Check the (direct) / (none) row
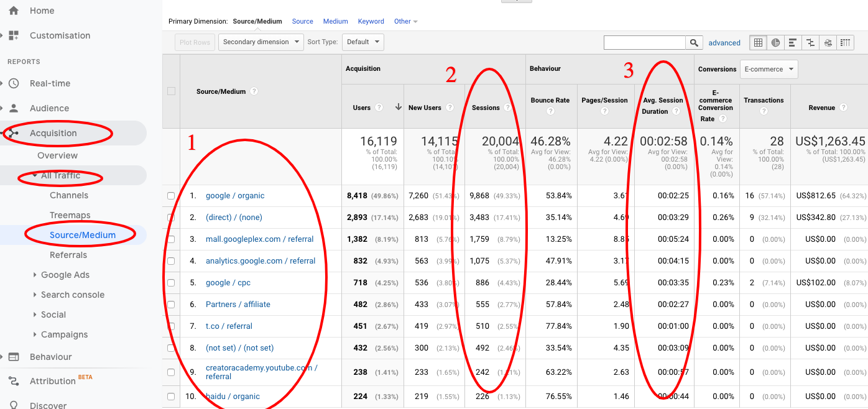 171,218
